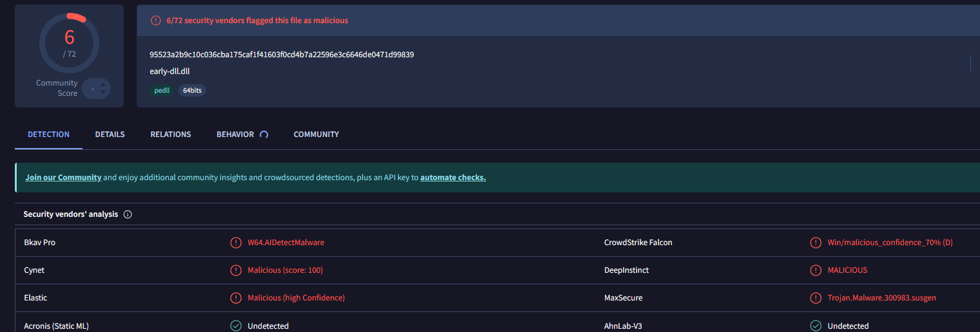Click the alert icon beside the malicious banner

point(155,21)
